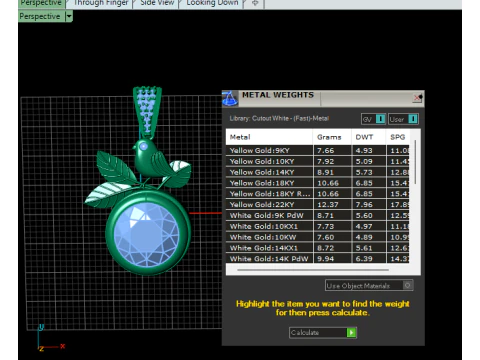480x360 pixels.
Task: Select the Yellow Gold:18KY row
Action: click(x=318, y=183)
